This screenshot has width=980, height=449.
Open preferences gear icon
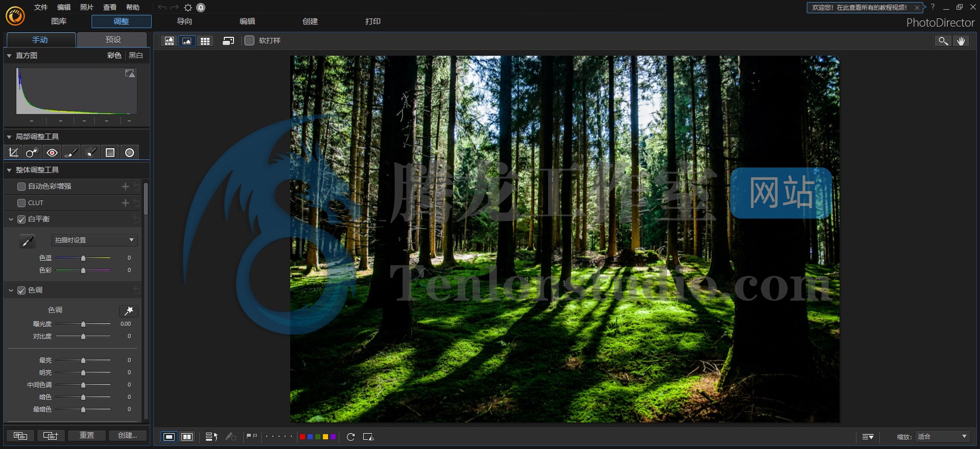pos(188,8)
